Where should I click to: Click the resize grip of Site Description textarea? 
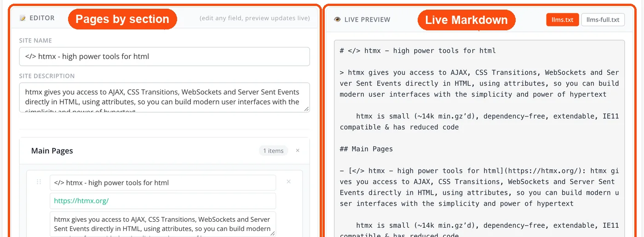click(x=307, y=109)
